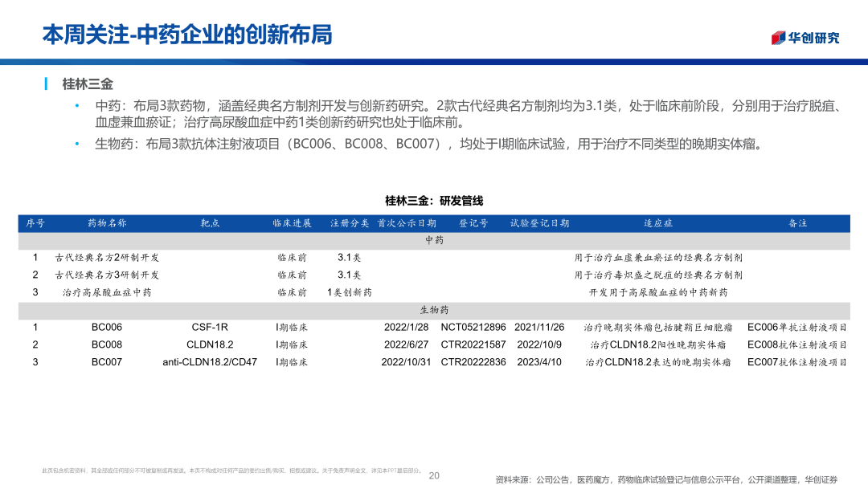
Task: Click the 临床进展 column header
Action: coord(292,223)
